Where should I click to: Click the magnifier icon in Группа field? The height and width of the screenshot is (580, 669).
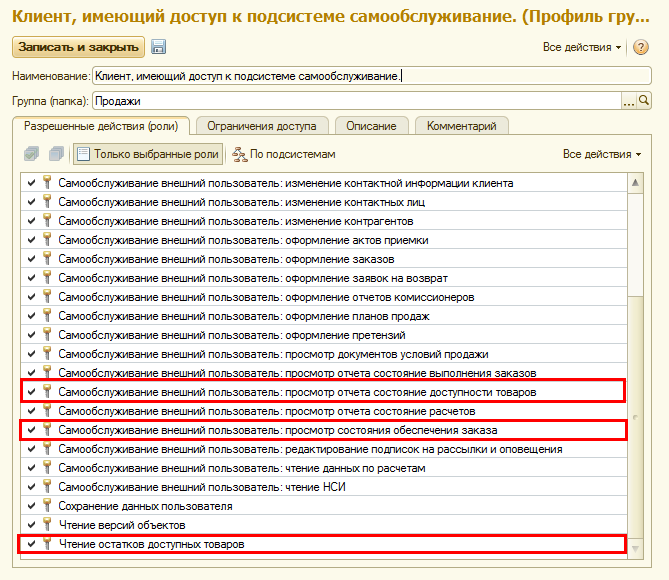(643, 101)
